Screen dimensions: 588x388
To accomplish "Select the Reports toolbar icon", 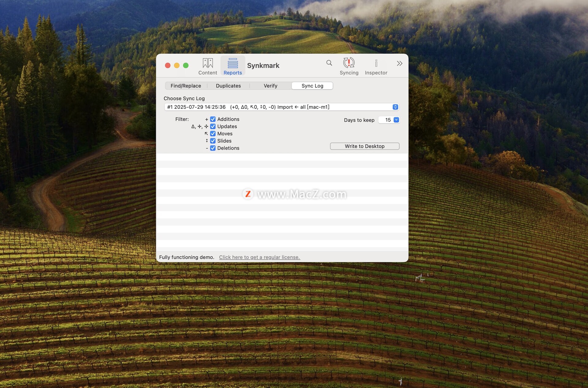I will [x=233, y=66].
